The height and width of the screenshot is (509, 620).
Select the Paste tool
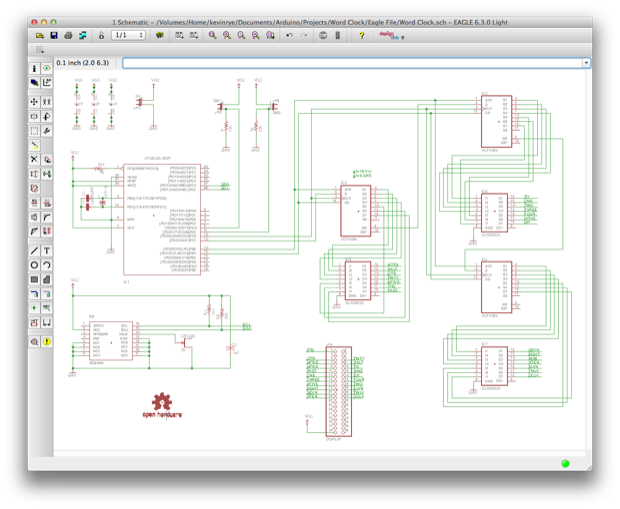point(34,146)
